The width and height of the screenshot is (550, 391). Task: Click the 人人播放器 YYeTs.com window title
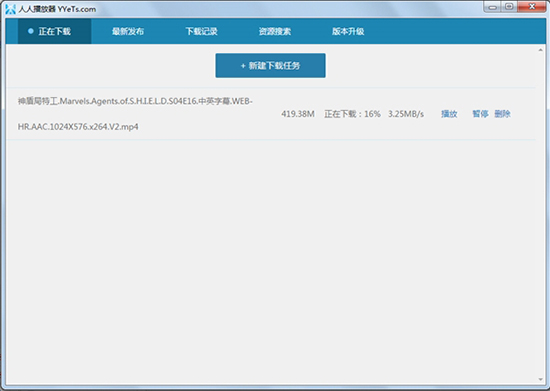click(57, 9)
